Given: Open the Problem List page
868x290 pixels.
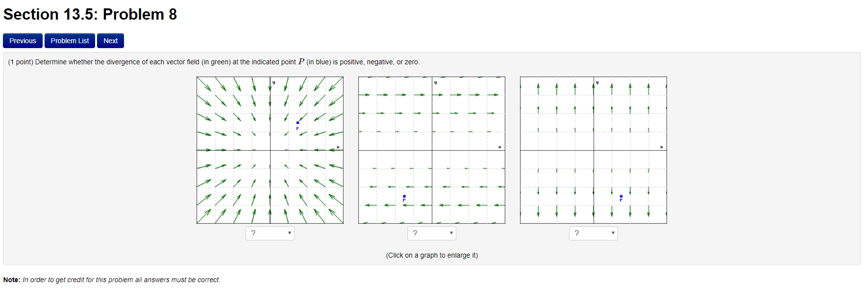Looking at the screenshot, I should tap(70, 41).
